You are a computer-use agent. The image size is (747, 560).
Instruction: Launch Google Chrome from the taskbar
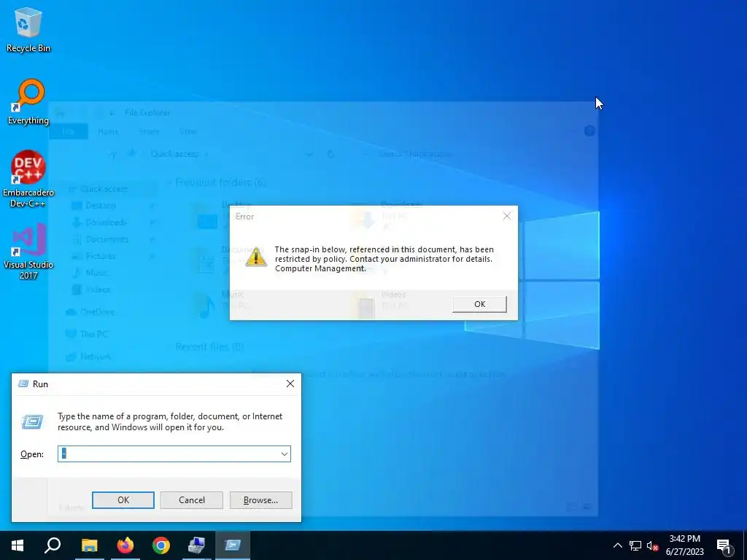pyautogui.click(x=161, y=545)
